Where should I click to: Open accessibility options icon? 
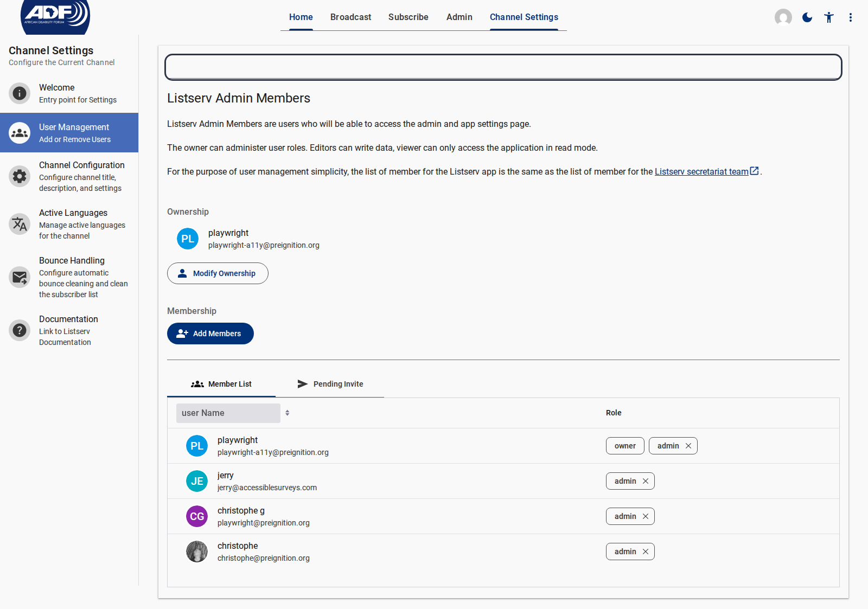829,17
